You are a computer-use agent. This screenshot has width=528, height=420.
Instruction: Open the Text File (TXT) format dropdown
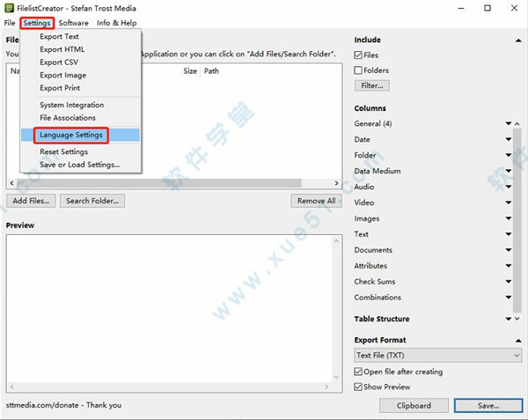point(437,355)
